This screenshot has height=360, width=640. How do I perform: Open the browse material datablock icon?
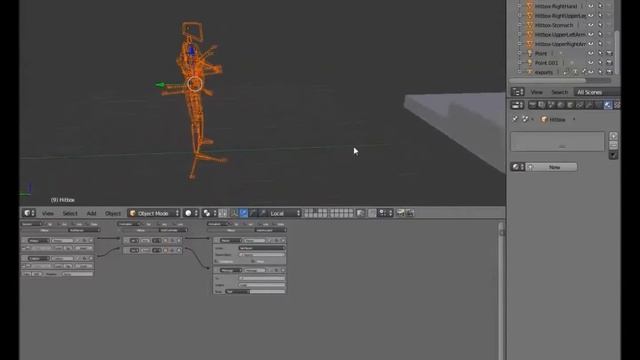pyautogui.click(x=518, y=167)
